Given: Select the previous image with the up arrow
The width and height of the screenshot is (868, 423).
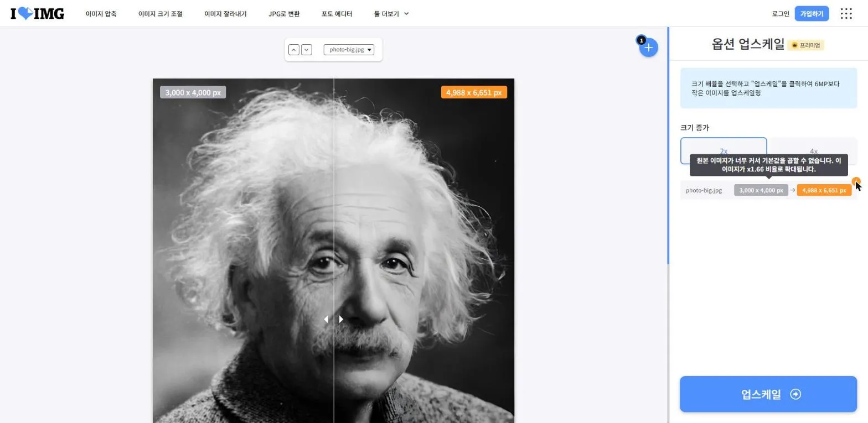Looking at the screenshot, I should pyautogui.click(x=294, y=50).
